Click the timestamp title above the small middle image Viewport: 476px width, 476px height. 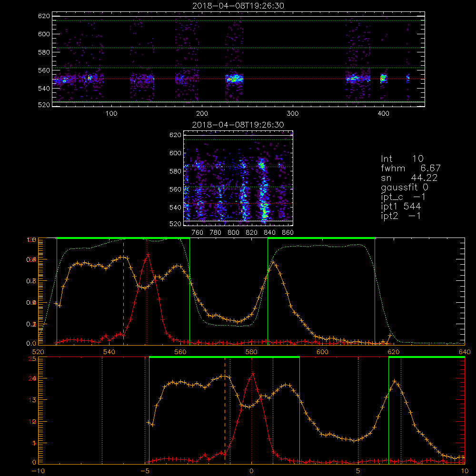[x=238, y=125]
